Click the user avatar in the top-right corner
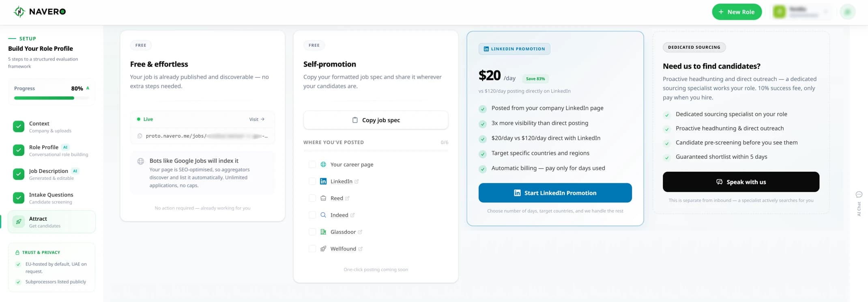Viewport: 868px width, 302px height. [847, 12]
